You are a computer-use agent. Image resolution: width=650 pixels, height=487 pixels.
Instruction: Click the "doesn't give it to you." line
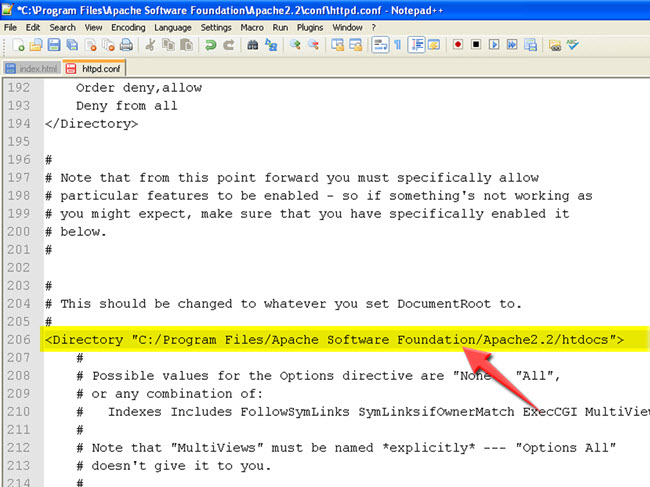[x=174, y=466]
